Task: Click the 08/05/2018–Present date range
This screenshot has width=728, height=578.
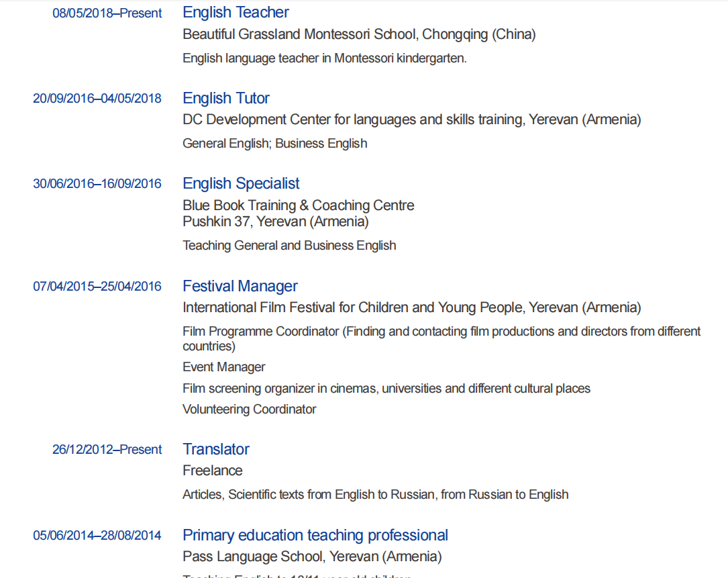Action: (107, 13)
